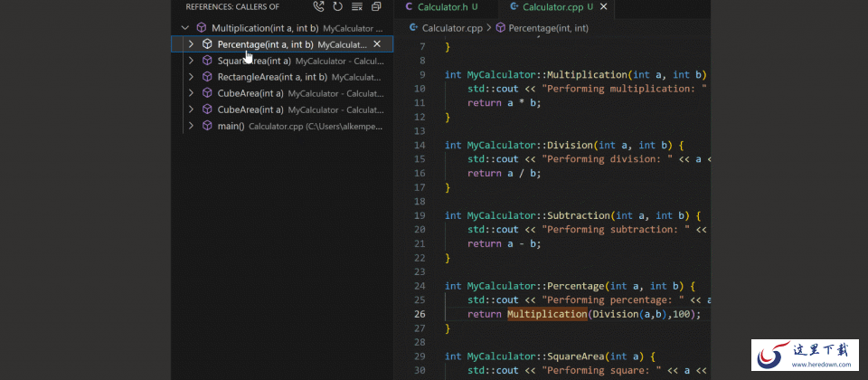Expand the Percentage(int a, int b) caller node
Viewport: 868px width, 380px height.
pyautogui.click(x=191, y=43)
